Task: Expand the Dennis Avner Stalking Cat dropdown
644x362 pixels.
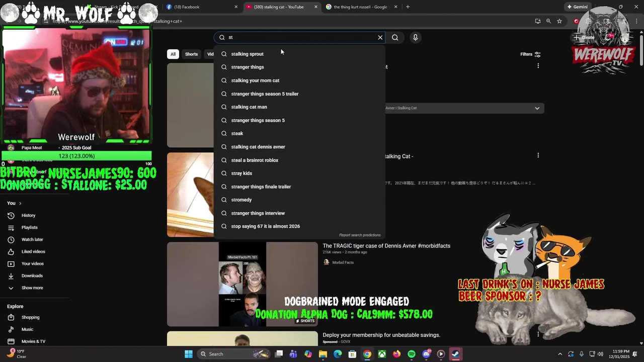Action: click(537, 108)
